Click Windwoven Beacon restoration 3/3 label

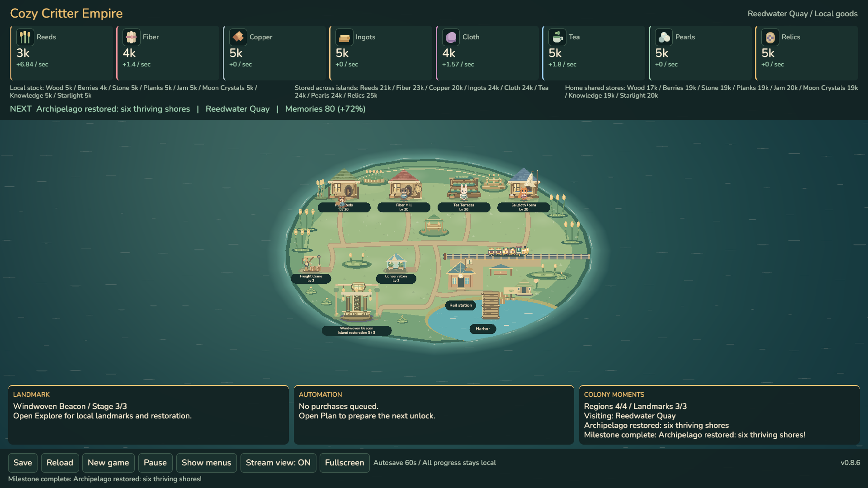point(357,331)
